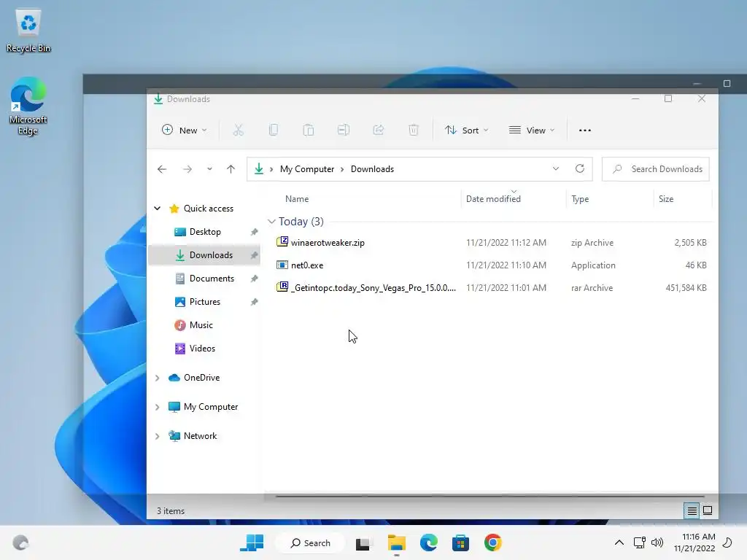This screenshot has height=560, width=747.
Task: Click My Computer in address breadcrumb
Action: [307, 169]
